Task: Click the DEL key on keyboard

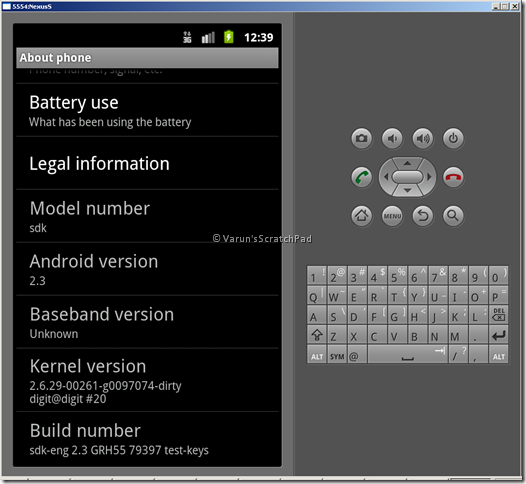Action: (x=498, y=315)
